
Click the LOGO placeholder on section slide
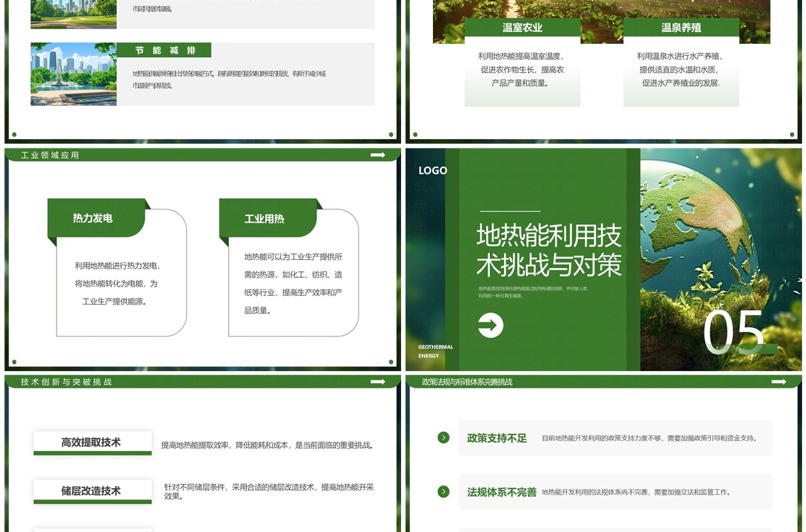pyautogui.click(x=433, y=170)
